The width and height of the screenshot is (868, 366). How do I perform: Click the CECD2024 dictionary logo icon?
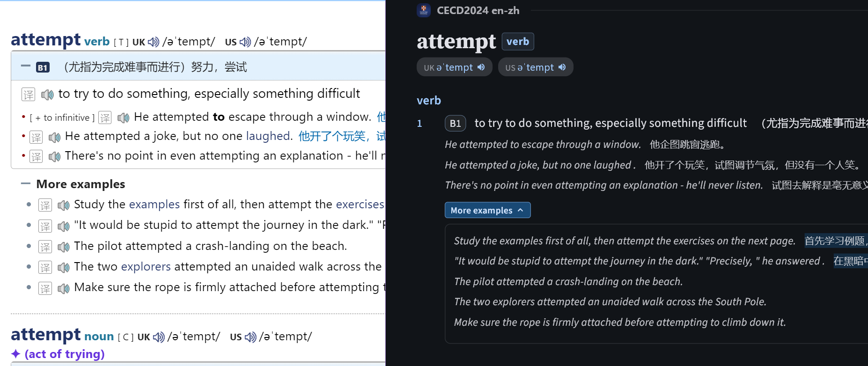point(424,10)
